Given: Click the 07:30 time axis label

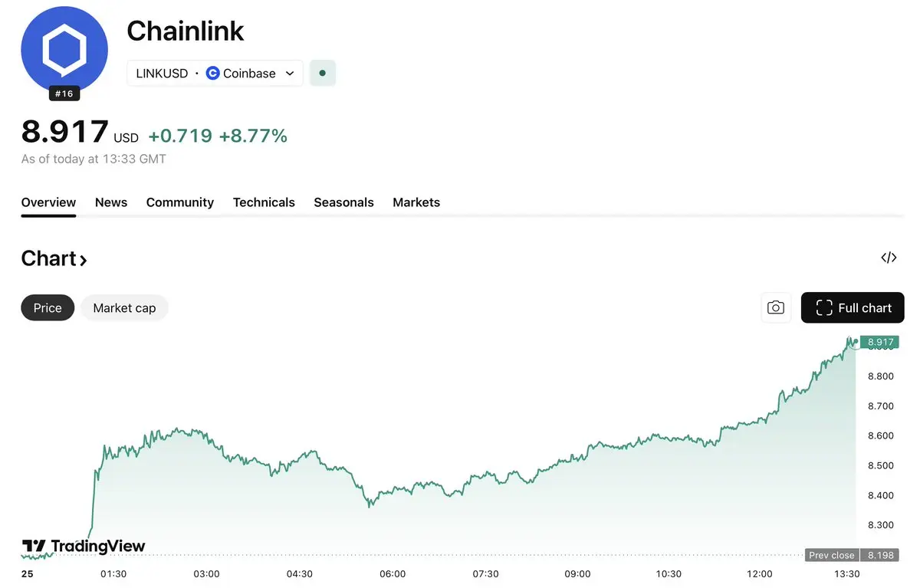Looking at the screenshot, I should click(x=485, y=574).
